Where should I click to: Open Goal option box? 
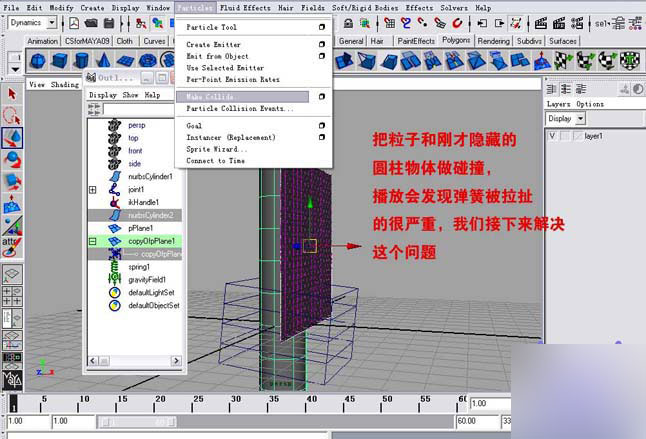point(322,126)
